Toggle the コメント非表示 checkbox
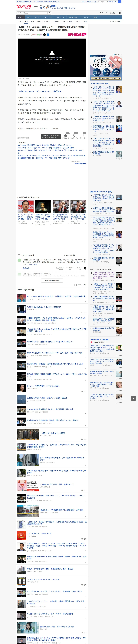This screenshot has height=644, width=138. coord(75,285)
